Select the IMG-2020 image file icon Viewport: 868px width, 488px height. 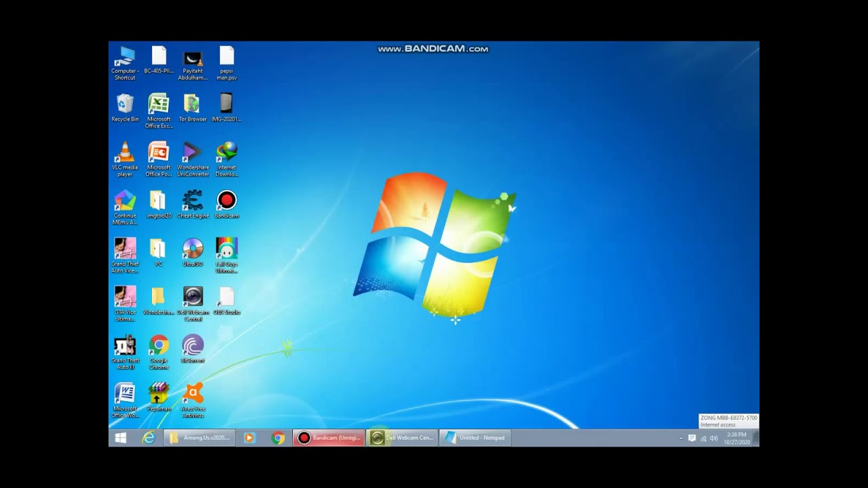point(226,108)
